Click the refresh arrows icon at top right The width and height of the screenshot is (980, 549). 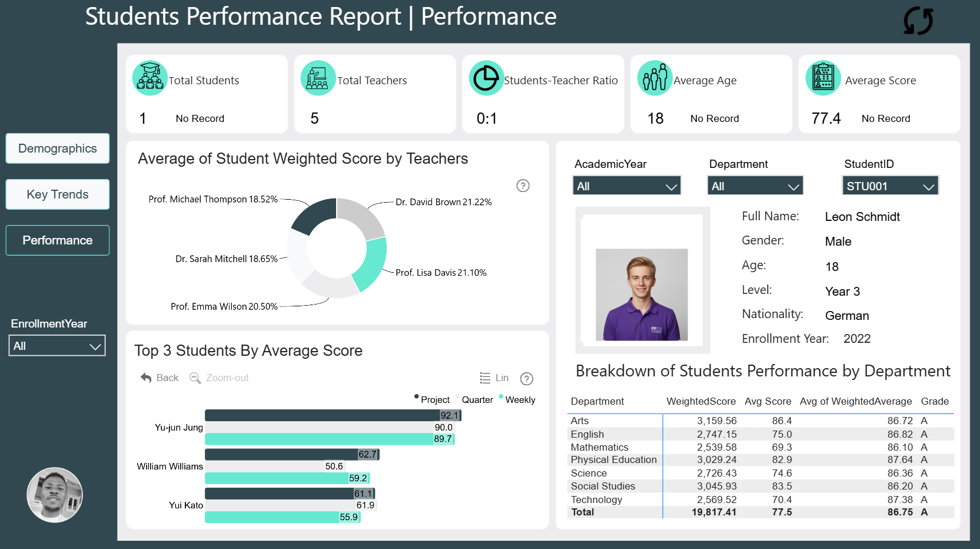(x=918, y=21)
